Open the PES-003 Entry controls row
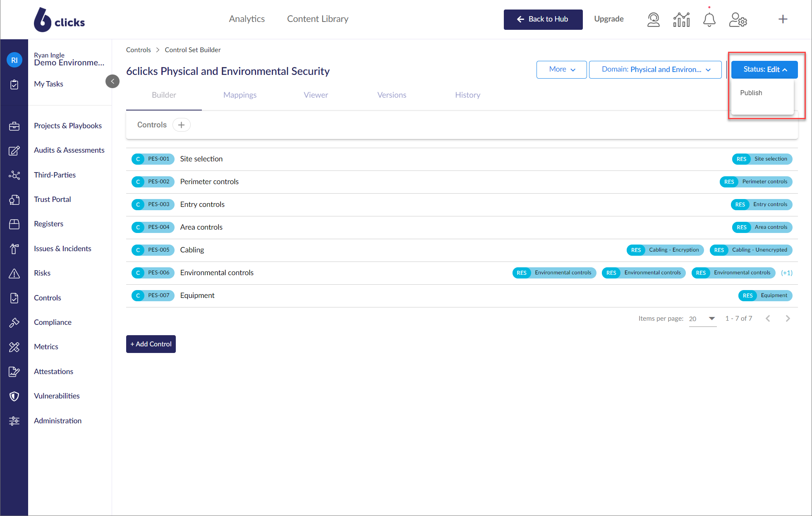Image resolution: width=812 pixels, height=516 pixels. [x=462, y=204]
